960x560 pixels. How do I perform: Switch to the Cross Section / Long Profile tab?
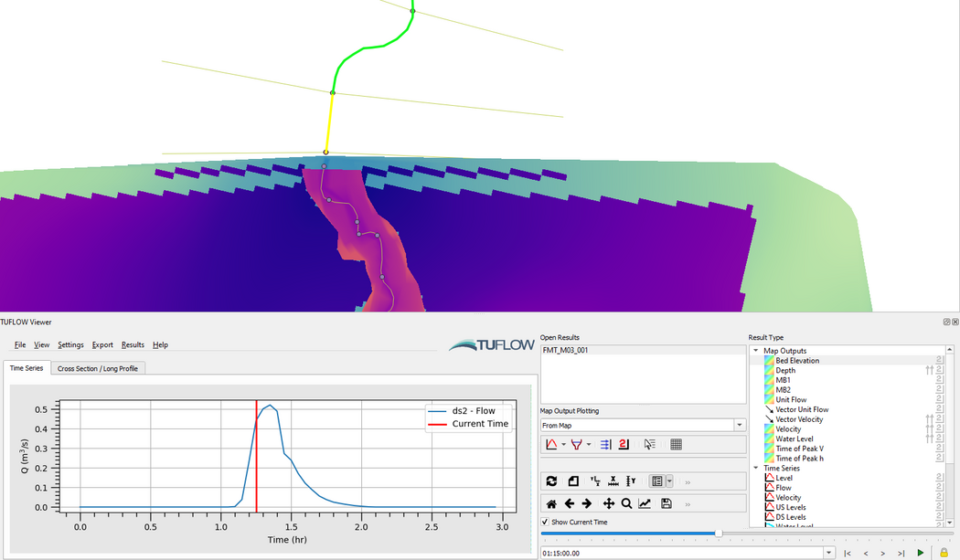pos(101,367)
